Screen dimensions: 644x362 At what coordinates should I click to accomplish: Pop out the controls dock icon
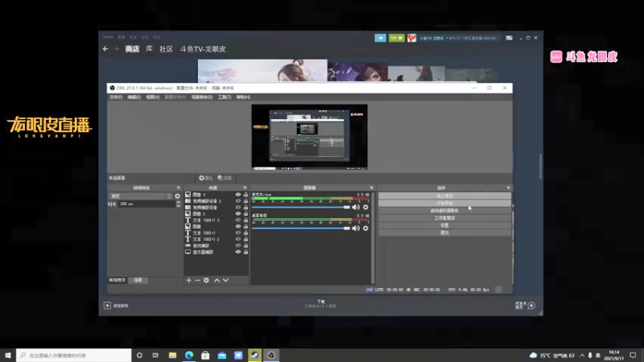509,188
